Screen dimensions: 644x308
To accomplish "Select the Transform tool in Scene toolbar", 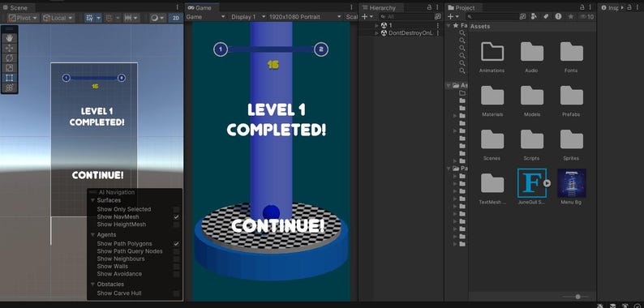I will click(10, 88).
